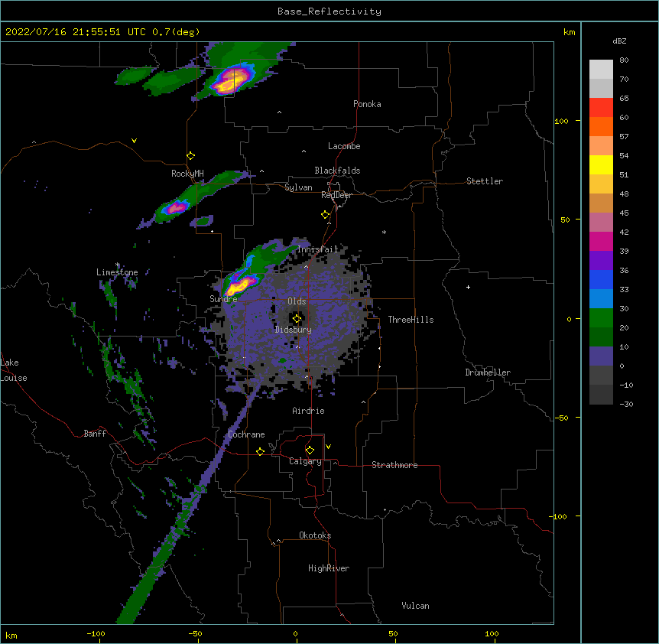Click the 50 km mark on bottom axis
Screen dimensions: 659x644
tap(393, 634)
